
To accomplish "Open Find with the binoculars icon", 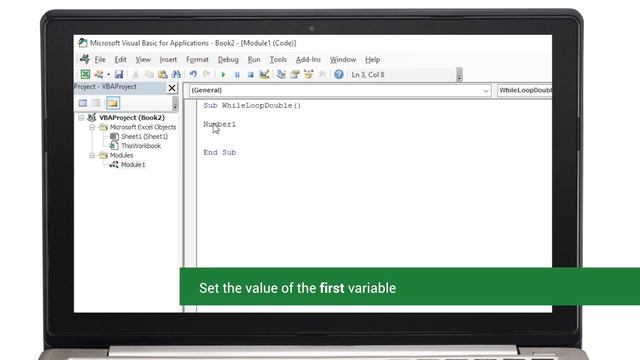I will (x=176, y=74).
